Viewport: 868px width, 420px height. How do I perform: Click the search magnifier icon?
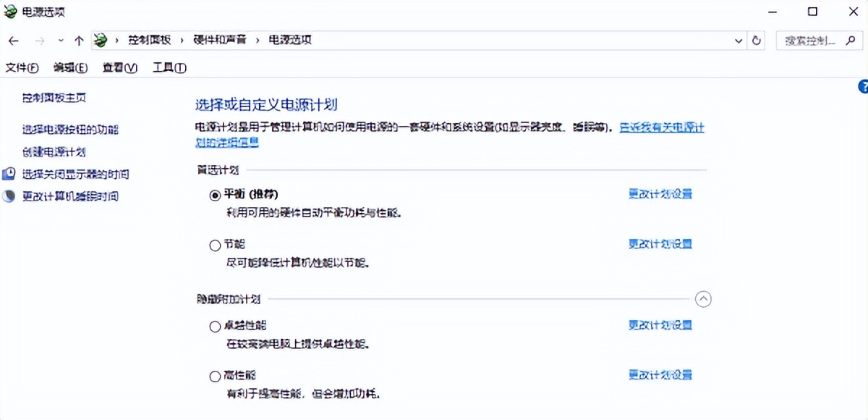(851, 41)
